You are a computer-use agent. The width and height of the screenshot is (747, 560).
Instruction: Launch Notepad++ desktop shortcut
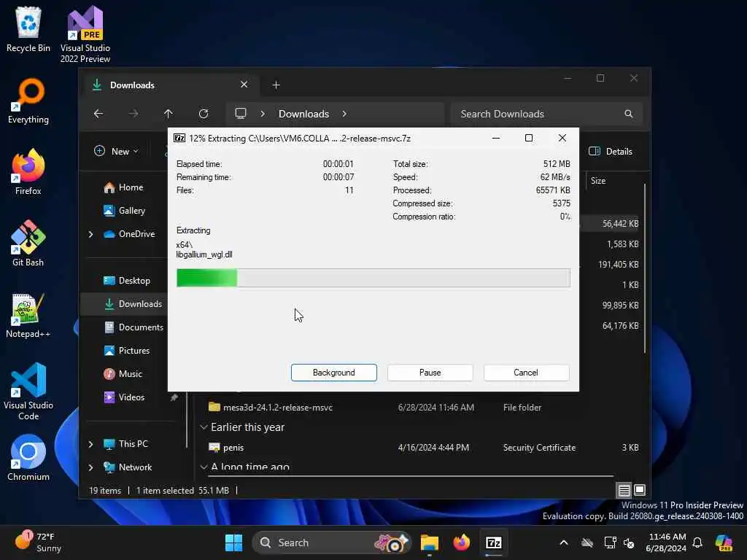[x=28, y=315]
